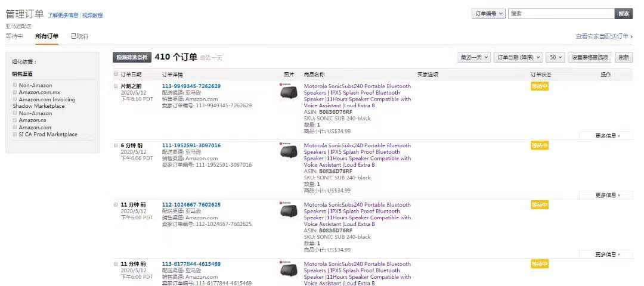
Task: Open the 订单编号 search type dropdown
Action: [x=488, y=14]
